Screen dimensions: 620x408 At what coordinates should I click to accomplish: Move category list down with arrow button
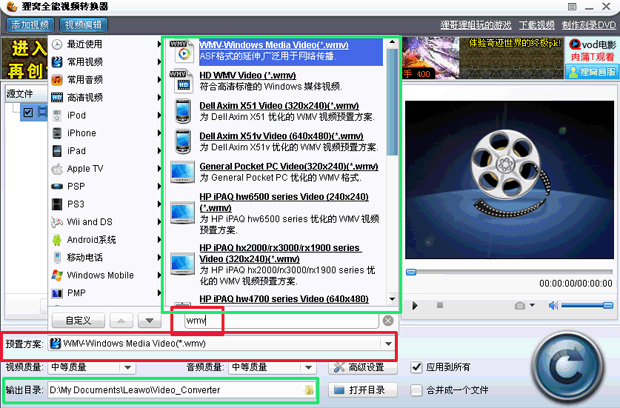pos(149,321)
